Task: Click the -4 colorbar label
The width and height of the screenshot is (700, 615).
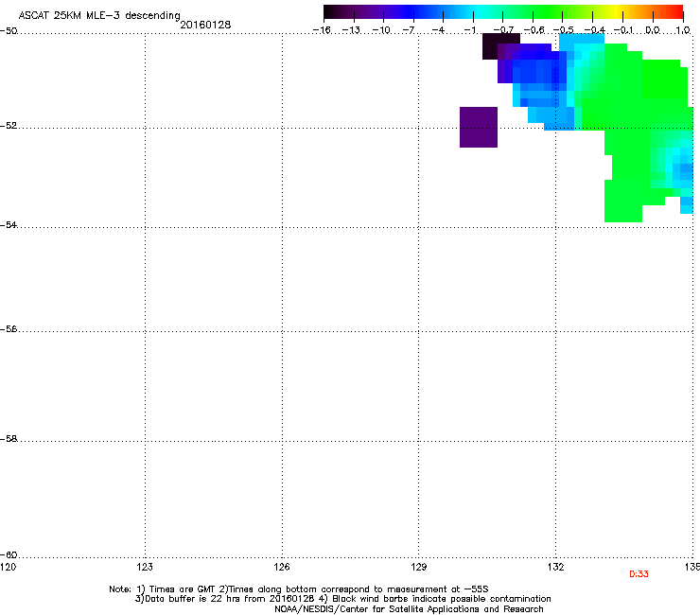Action: coord(438,30)
